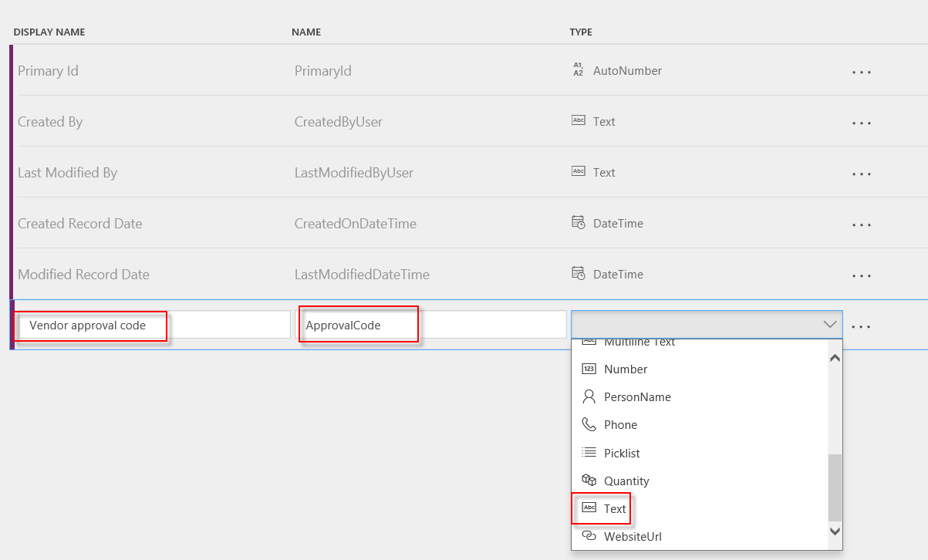
Task: Open ellipsis menu for Created Record Date row
Action: tap(861, 224)
